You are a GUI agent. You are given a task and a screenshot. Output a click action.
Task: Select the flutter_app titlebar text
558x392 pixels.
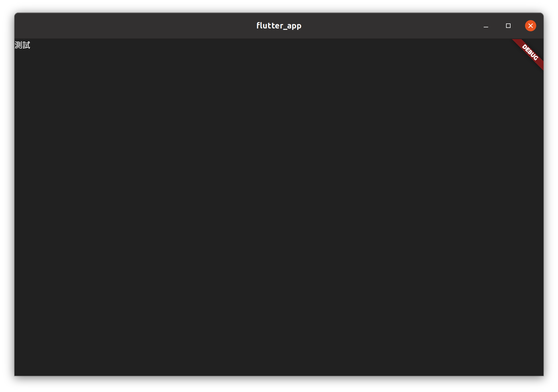point(279,25)
